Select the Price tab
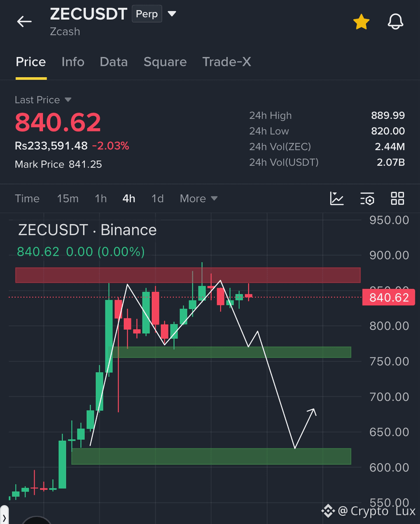420x524 pixels. [x=31, y=62]
